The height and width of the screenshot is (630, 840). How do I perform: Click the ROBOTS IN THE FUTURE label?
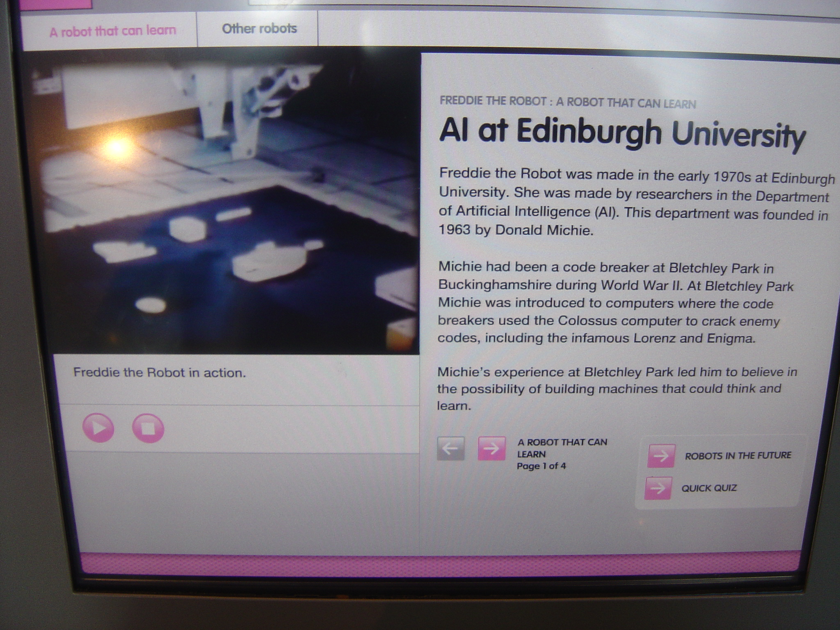738,456
